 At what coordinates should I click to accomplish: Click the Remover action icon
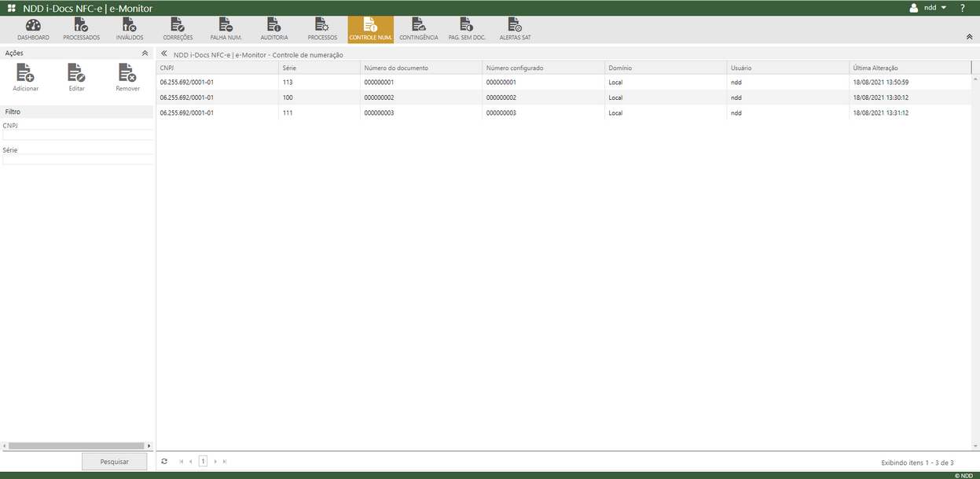(x=127, y=76)
